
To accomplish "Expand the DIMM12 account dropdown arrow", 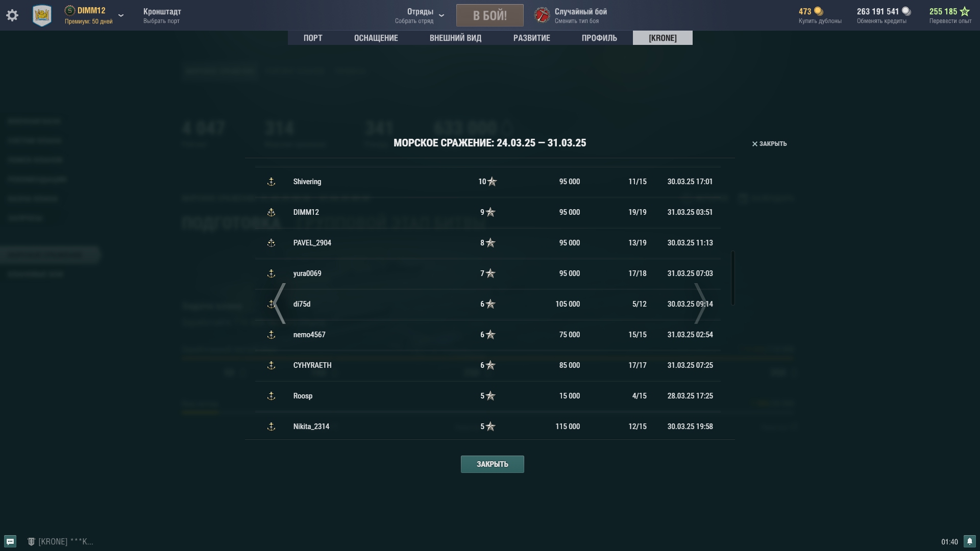I will [x=121, y=15].
